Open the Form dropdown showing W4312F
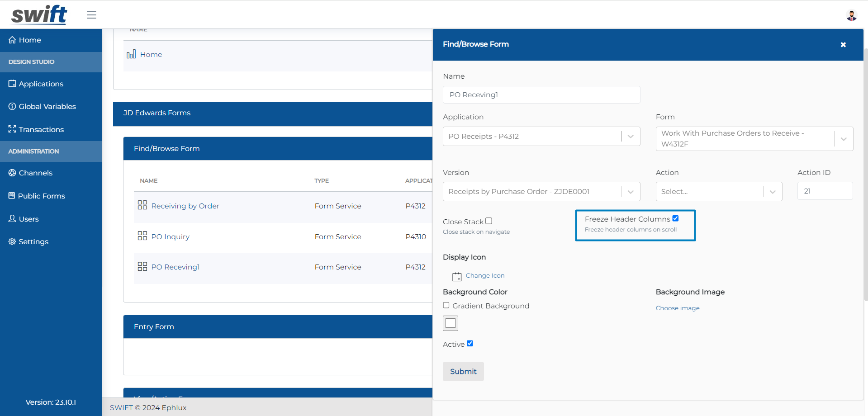 tap(754, 139)
